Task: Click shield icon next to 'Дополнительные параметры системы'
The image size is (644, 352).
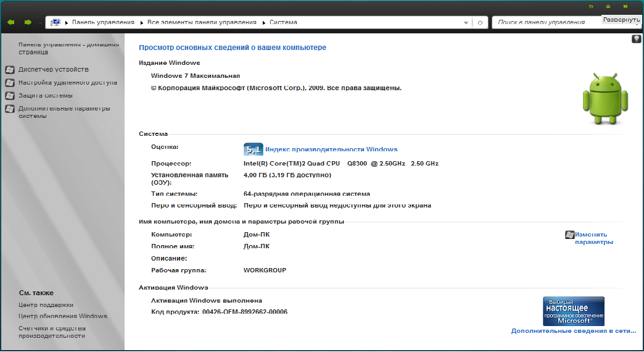Action: (x=10, y=109)
